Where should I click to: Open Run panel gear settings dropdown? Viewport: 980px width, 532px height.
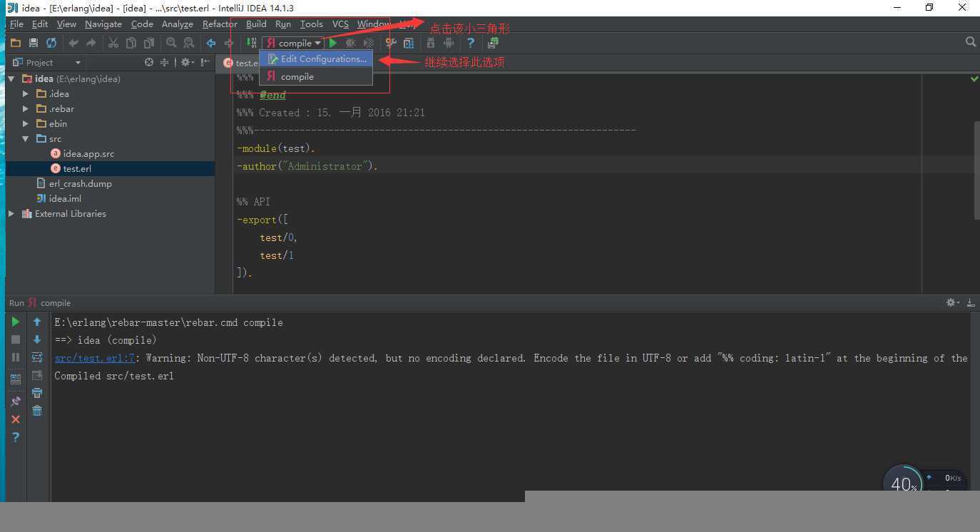click(953, 302)
